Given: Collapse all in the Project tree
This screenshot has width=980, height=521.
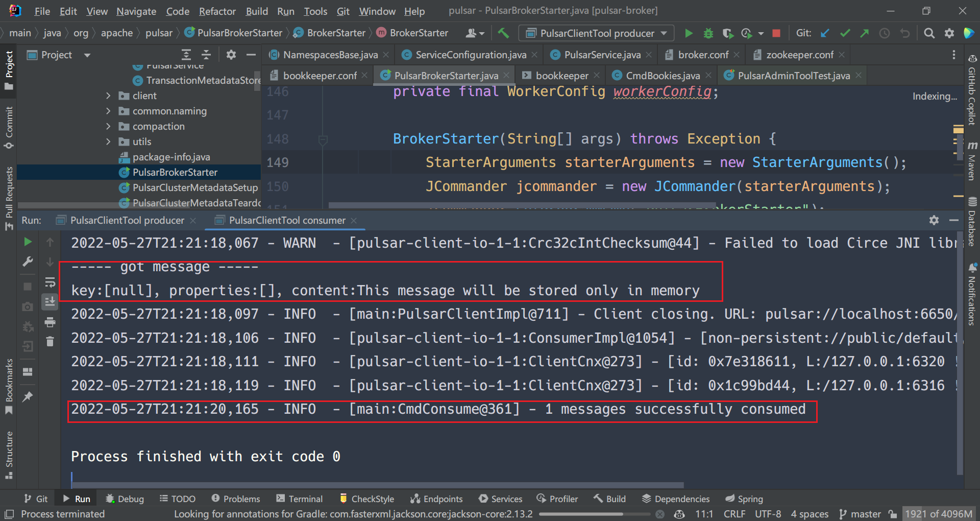Looking at the screenshot, I should tap(206, 55).
